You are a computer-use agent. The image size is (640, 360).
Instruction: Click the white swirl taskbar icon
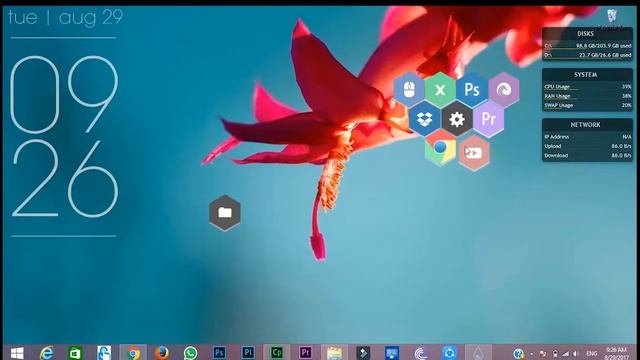pos(420,353)
